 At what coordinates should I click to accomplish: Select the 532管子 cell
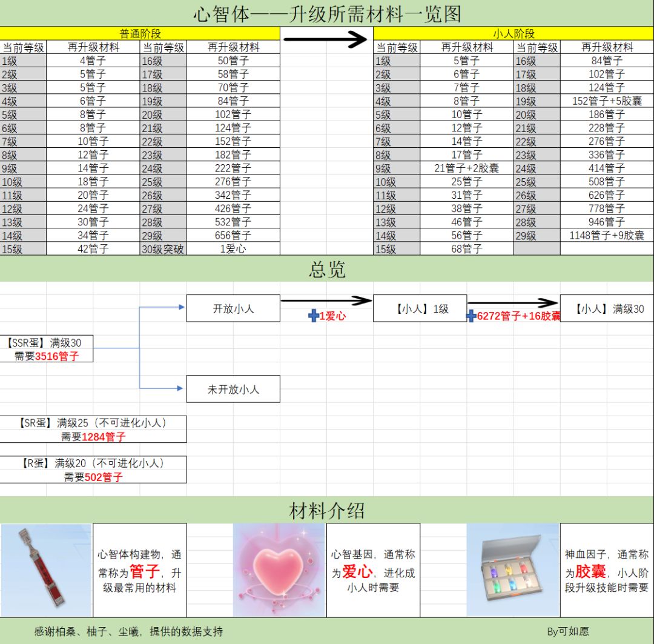[x=233, y=222]
